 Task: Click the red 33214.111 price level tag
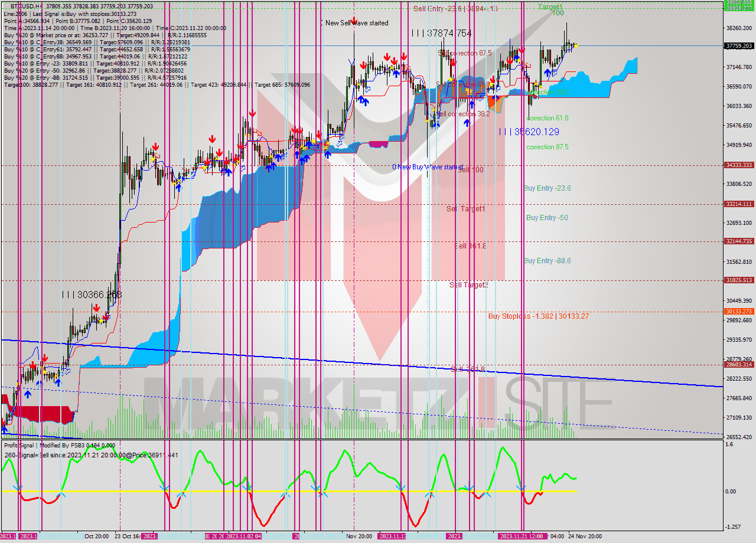(739, 204)
